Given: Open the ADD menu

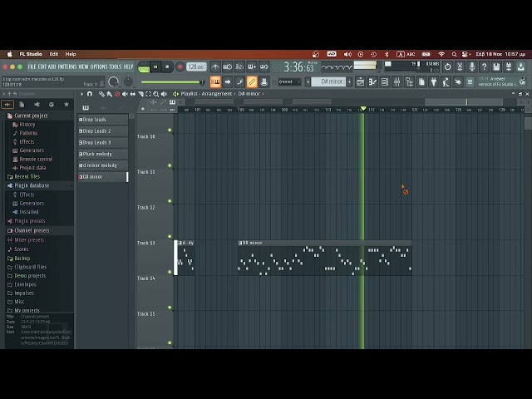Looking at the screenshot, I should click(52, 66).
